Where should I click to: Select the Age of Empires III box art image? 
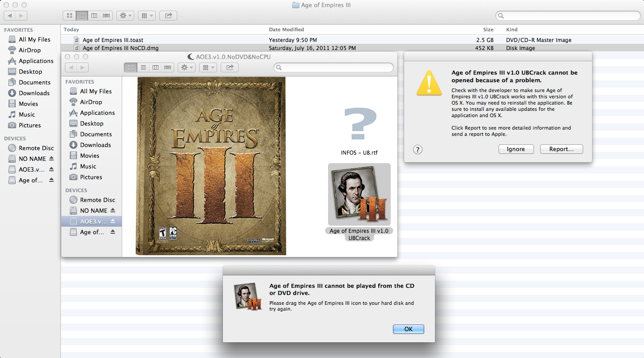tap(211, 166)
